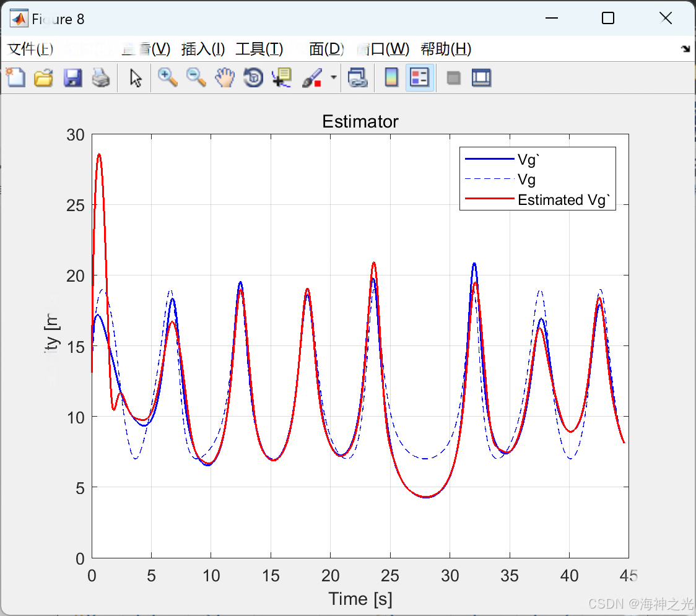Image resolution: width=696 pixels, height=616 pixels.
Task: Click the Estimator plot title
Action: tap(360, 121)
